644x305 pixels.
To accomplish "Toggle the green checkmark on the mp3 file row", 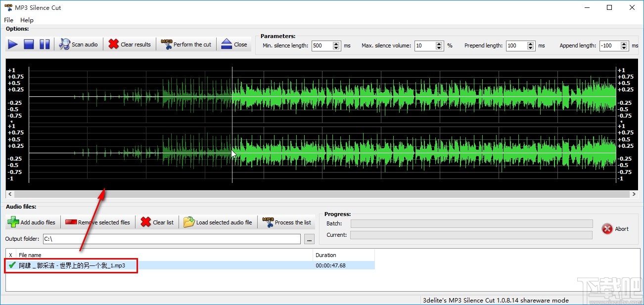I will [12, 265].
